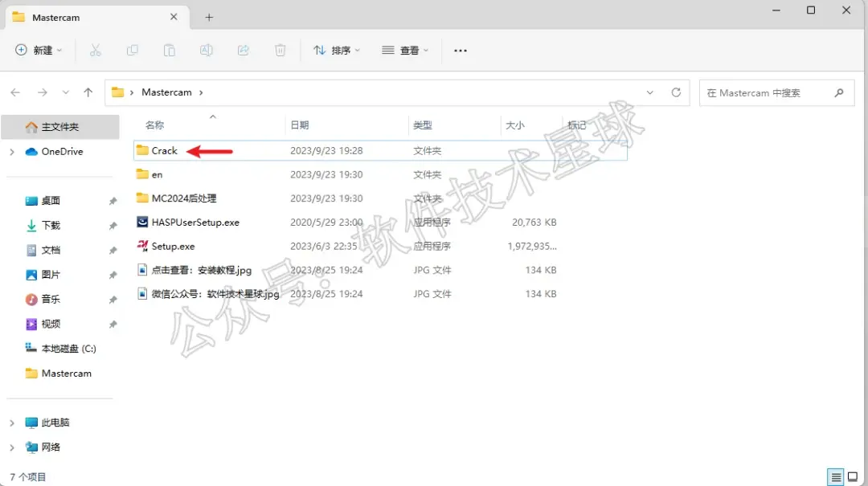
Task: Expand the address bar history dropdown
Action: (x=650, y=92)
